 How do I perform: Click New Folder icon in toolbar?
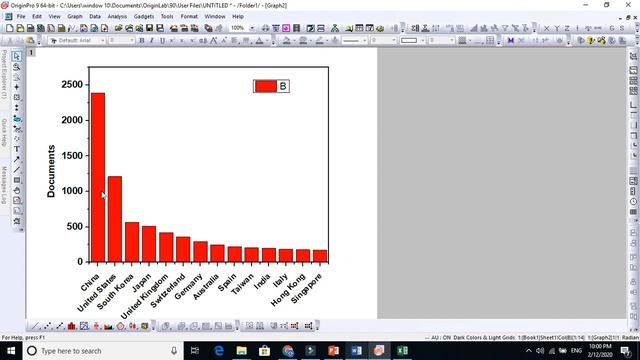coord(20,28)
